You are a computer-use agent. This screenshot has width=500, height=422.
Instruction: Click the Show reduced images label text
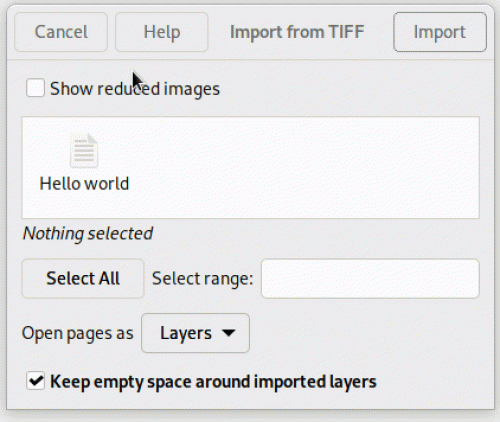tap(135, 89)
